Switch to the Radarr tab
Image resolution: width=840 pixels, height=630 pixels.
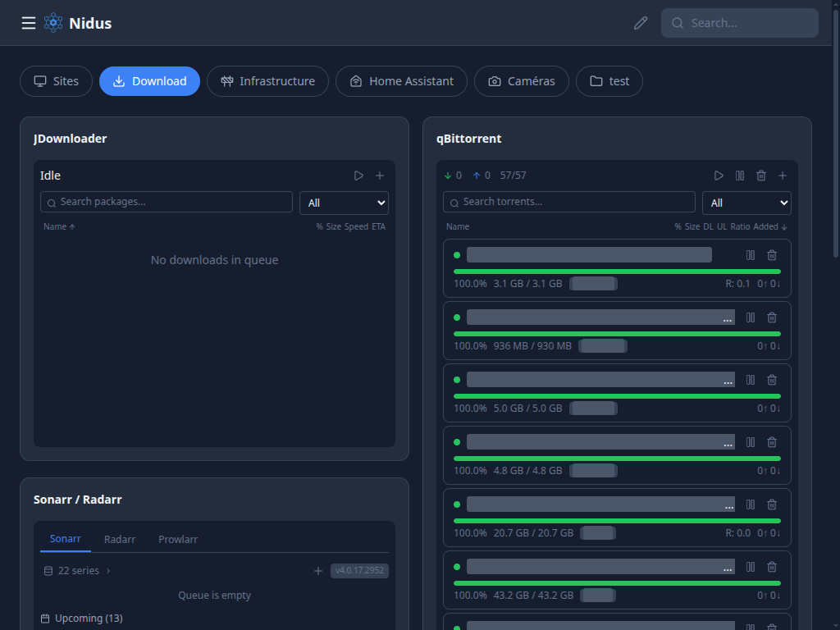120,539
